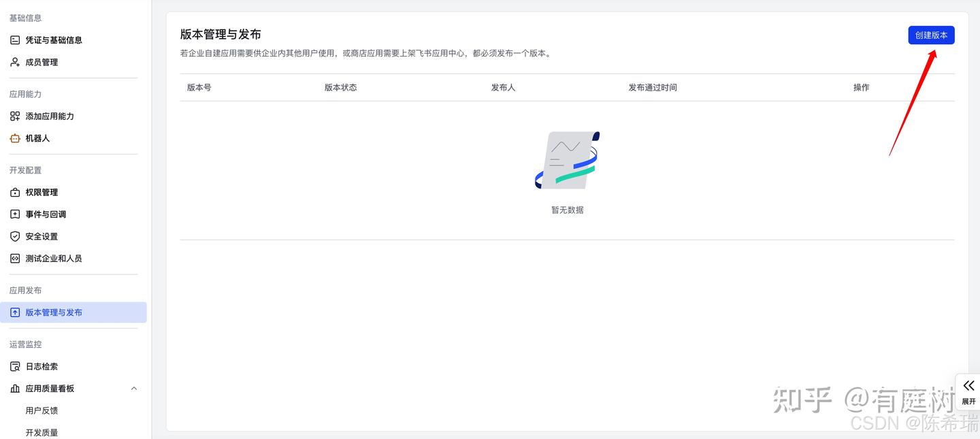Click the 权限管理 lock icon
This screenshot has width=980, height=439.
[15, 193]
